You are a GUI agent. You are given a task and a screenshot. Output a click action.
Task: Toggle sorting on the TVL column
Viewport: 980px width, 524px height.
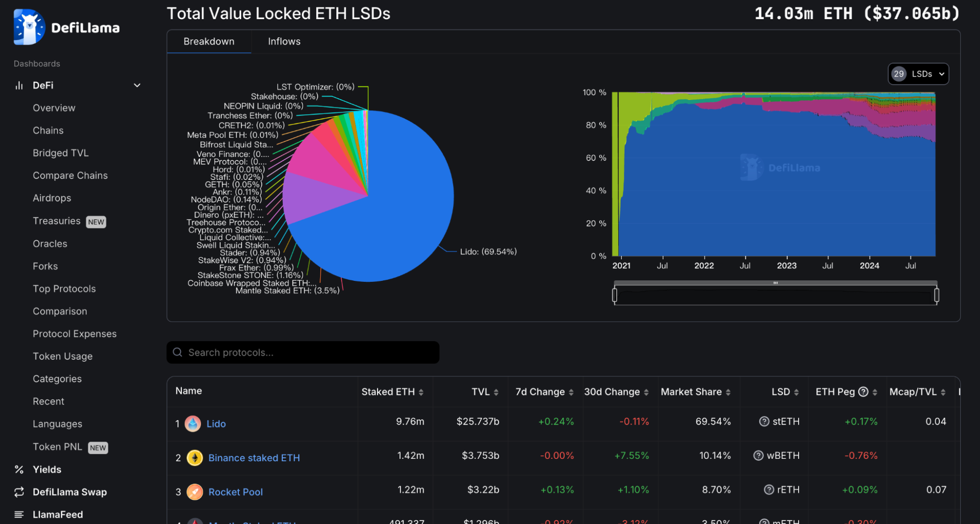click(497, 392)
